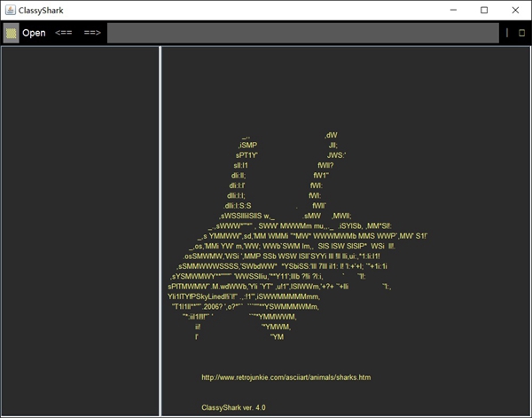Maximize the ClassyShark window
Viewport: 532px width, 418px height.
(x=484, y=10)
